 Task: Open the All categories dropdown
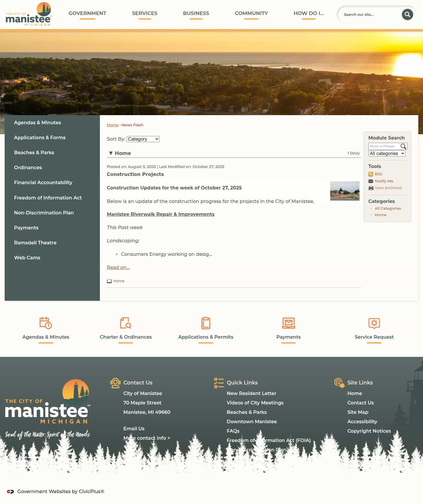[387, 153]
